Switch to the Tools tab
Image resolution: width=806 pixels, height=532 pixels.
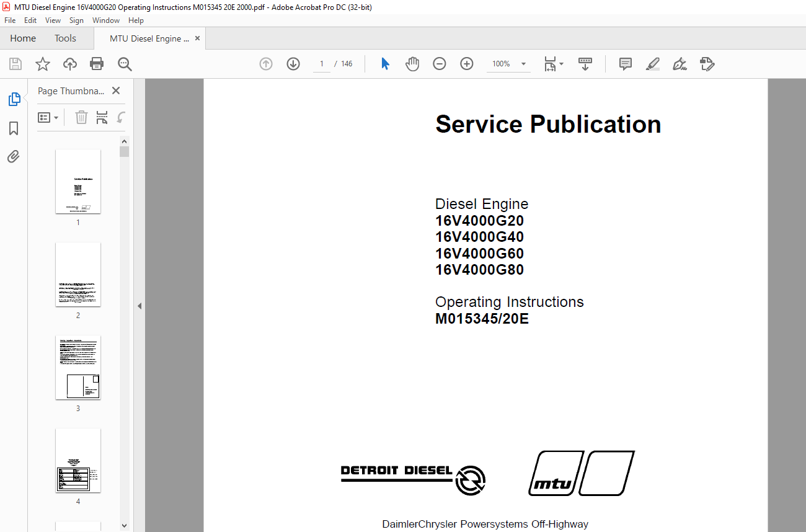[x=65, y=38]
